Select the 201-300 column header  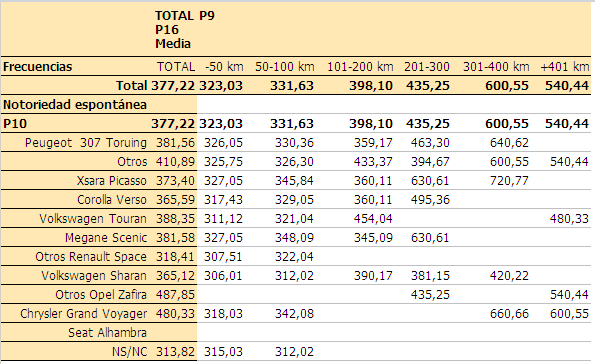click(x=427, y=67)
